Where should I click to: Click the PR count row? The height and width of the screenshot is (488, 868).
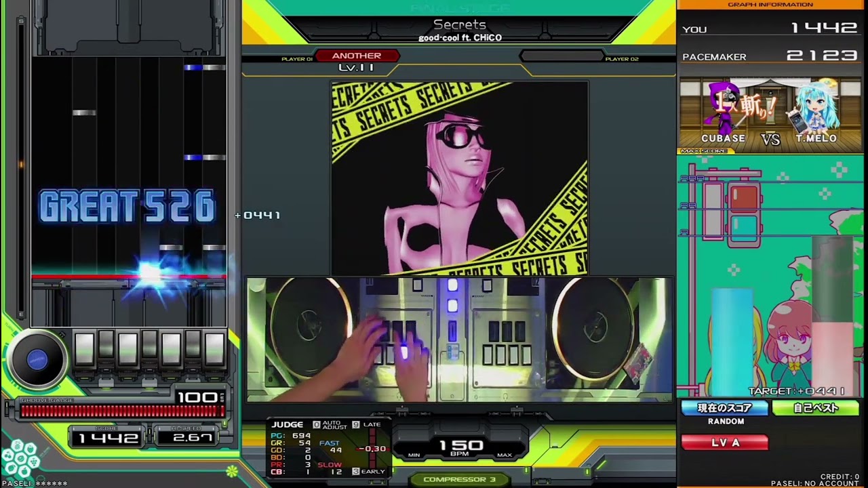point(291,465)
